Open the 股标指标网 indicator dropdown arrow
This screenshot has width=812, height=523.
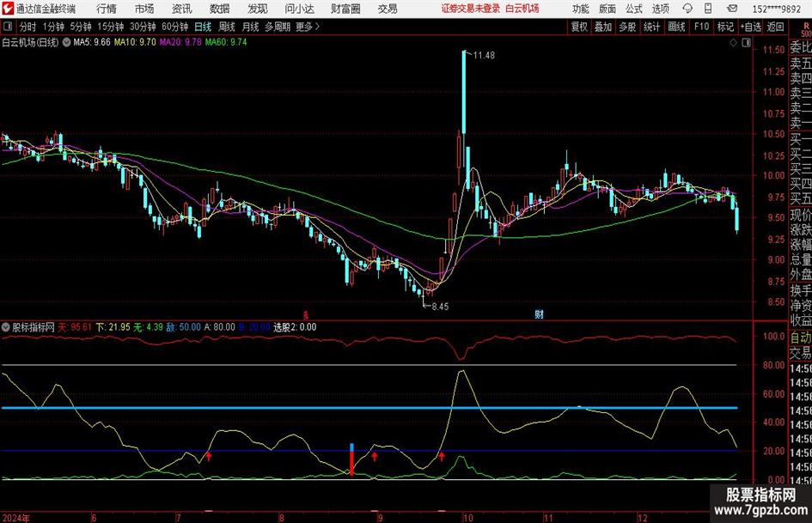click(x=6, y=327)
